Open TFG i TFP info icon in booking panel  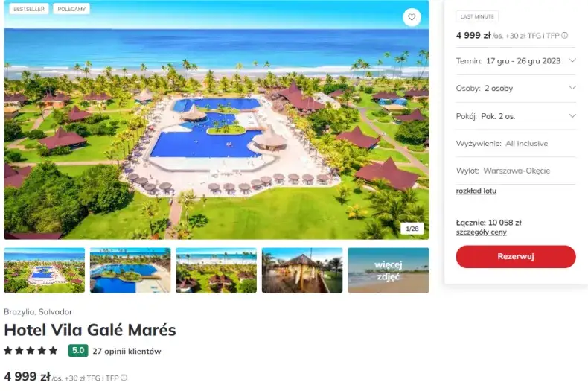coord(564,36)
